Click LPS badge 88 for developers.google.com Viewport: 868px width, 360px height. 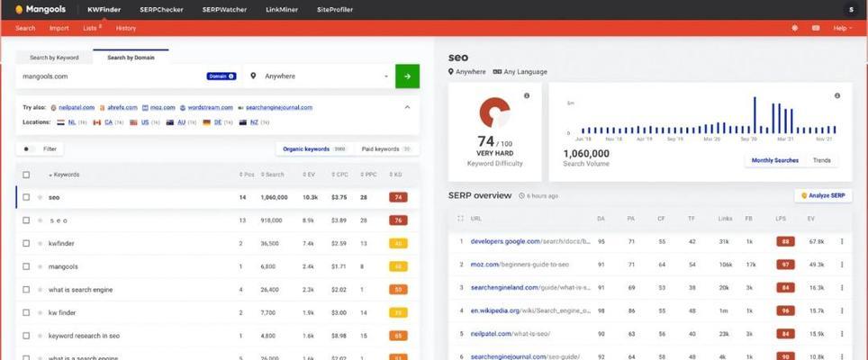coord(785,242)
